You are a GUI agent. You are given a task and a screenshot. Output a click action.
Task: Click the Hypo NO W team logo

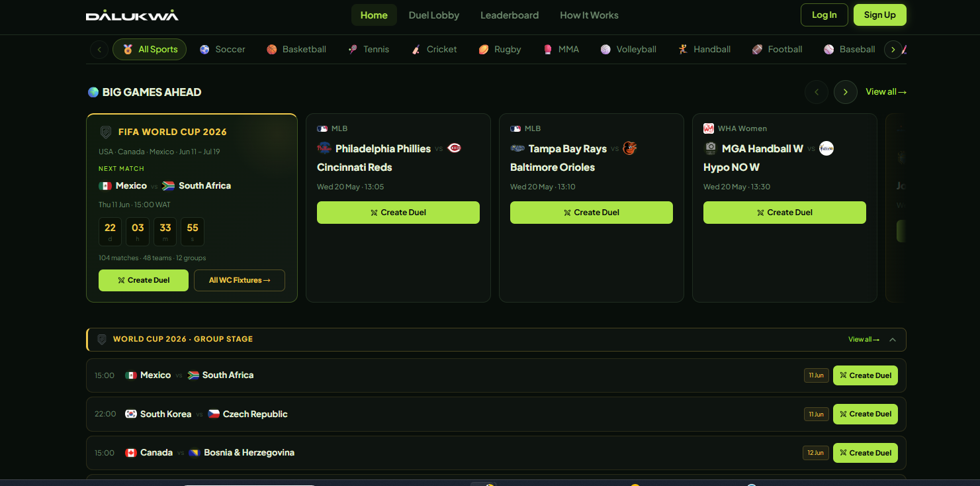coord(826,148)
